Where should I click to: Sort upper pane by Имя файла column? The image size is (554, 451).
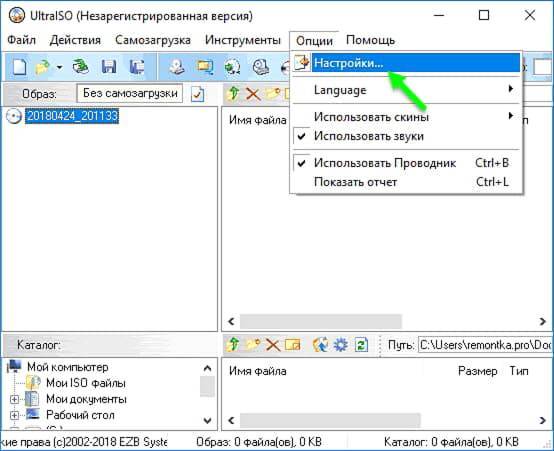coord(258,120)
